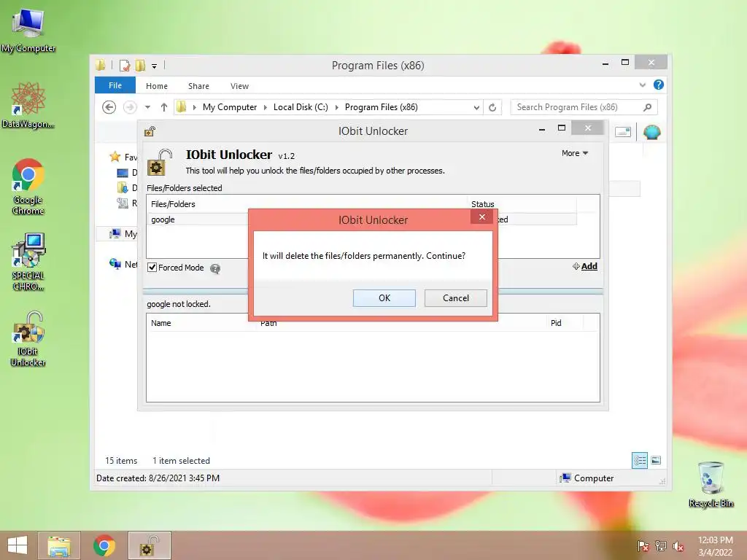Switch to large icons view
Image resolution: width=747 pixels, height=560 pixels.
[x=656, y=461]
